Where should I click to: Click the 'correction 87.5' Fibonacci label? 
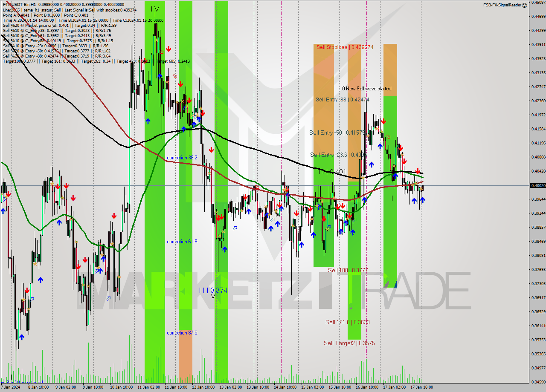[182, 333]
